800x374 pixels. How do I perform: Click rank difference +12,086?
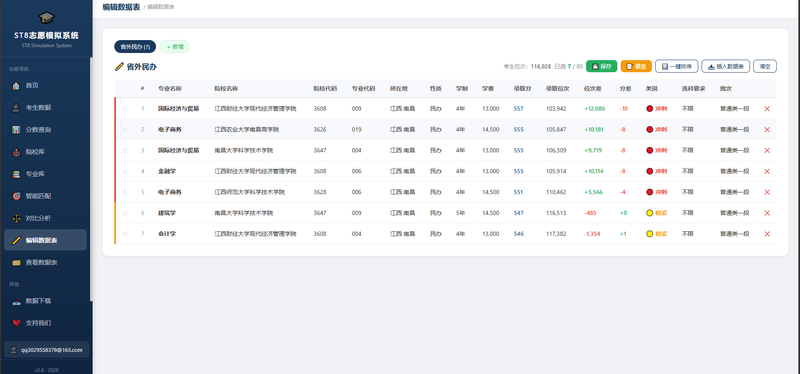pos(595,109)
